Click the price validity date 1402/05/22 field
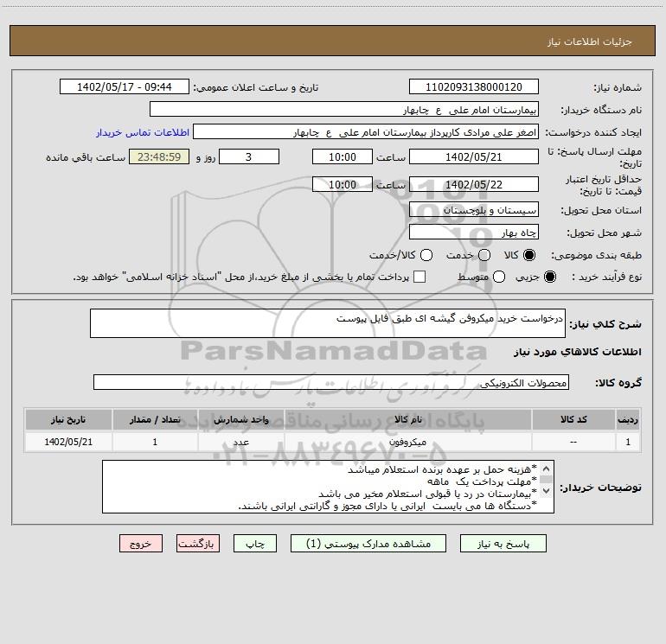 point(474,184)
